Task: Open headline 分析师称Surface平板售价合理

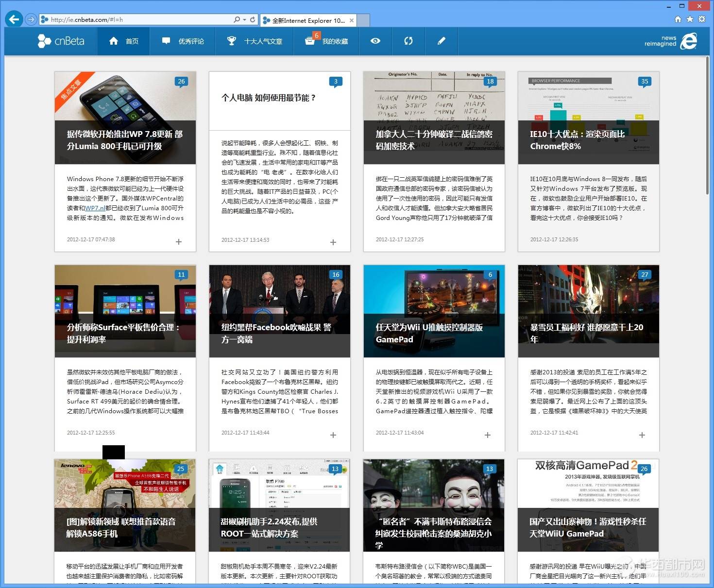Action: coord(123,333)
